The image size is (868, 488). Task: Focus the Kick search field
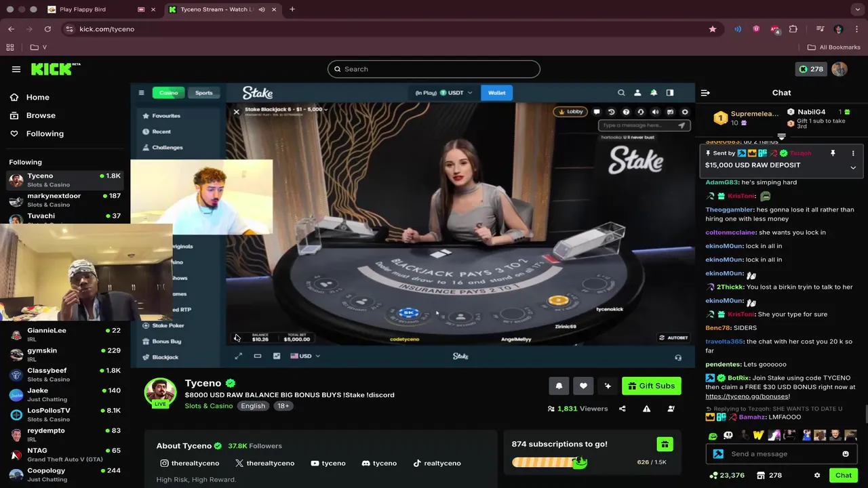(434, 69)
